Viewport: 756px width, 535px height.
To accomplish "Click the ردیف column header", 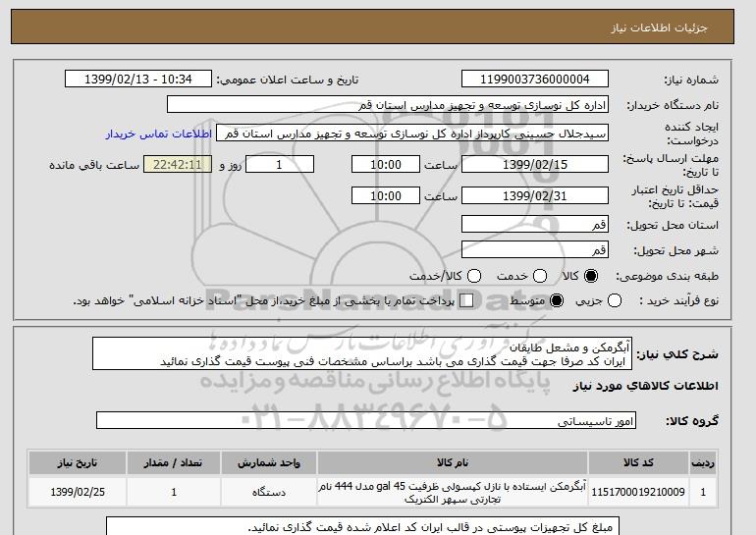I will (703, 462).
